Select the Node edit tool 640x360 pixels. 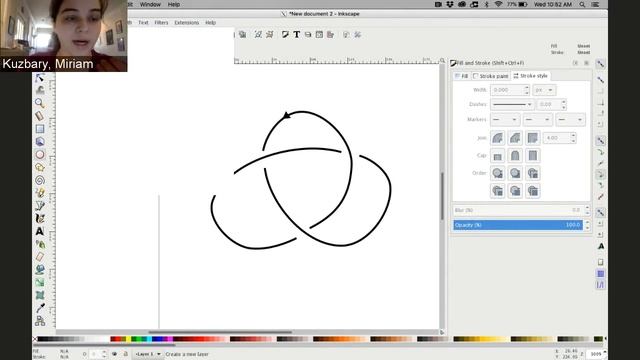40,78
